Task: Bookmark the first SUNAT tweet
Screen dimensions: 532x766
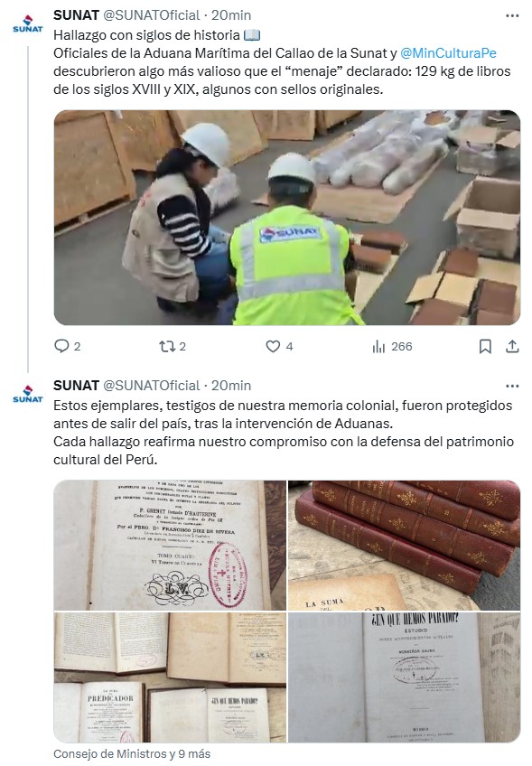Action: 485,346
